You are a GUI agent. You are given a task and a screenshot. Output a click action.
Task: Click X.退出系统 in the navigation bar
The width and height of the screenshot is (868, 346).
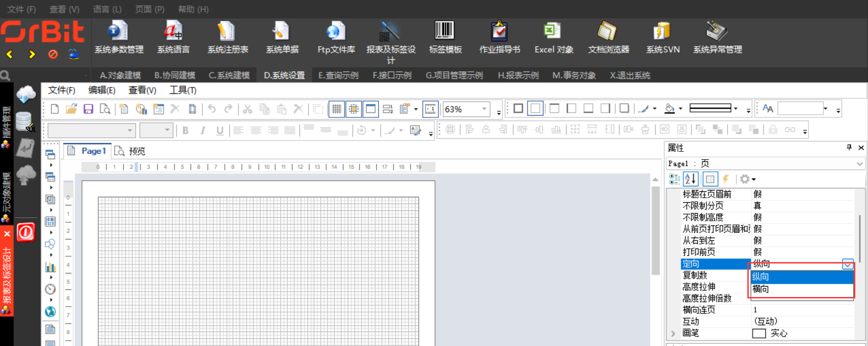(629, 75)
